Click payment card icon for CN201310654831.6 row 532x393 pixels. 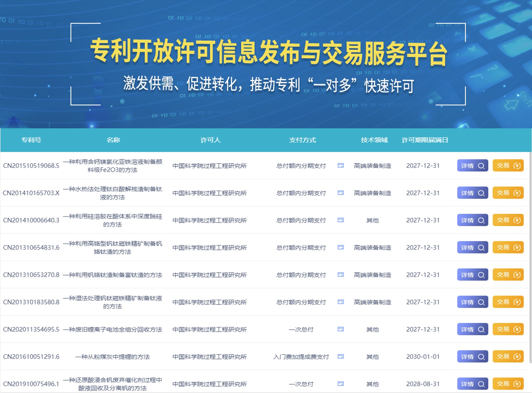341,247
